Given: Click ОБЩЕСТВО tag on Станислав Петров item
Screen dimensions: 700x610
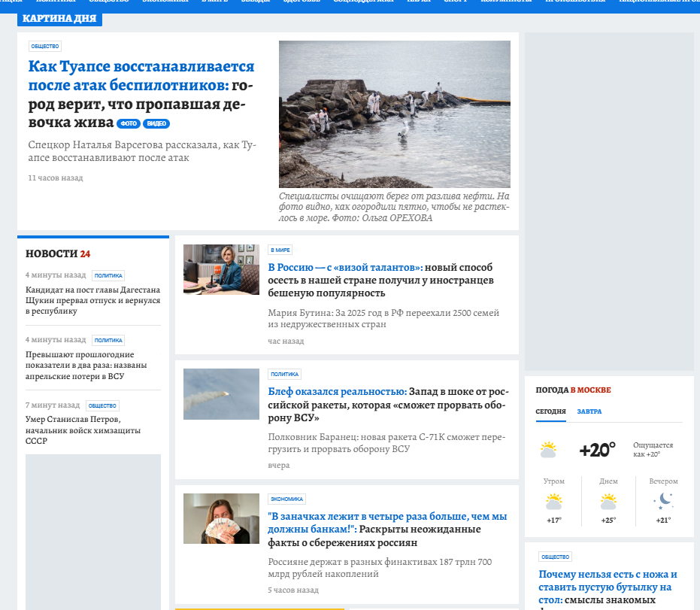Looking at the screenshot, I should click(x=102, y=406).
